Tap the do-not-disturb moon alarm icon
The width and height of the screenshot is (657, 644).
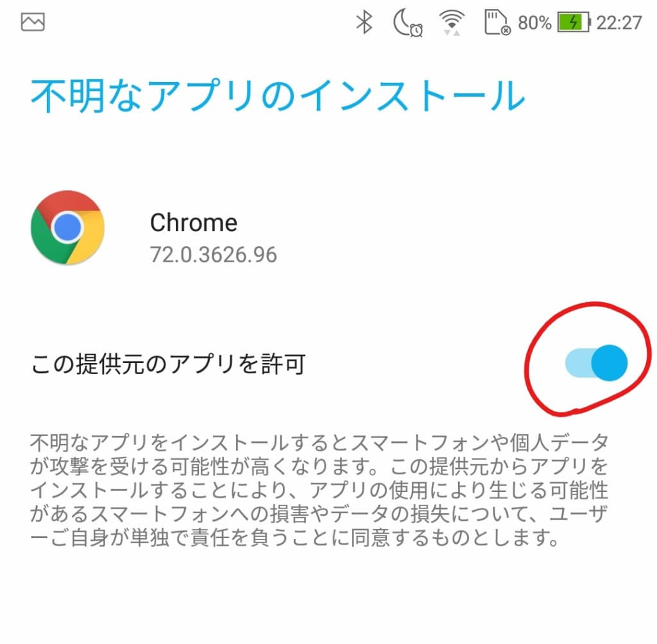407,22
